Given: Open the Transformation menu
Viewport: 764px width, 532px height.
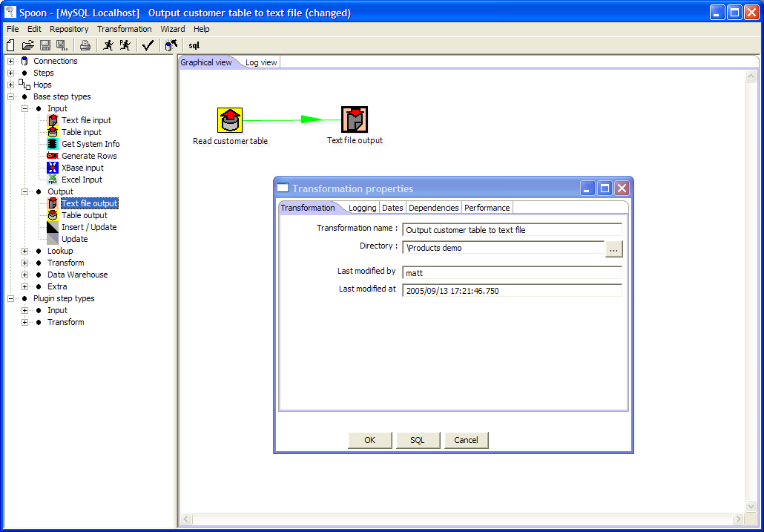Looking at the screenshot, I should click(124, 29).
